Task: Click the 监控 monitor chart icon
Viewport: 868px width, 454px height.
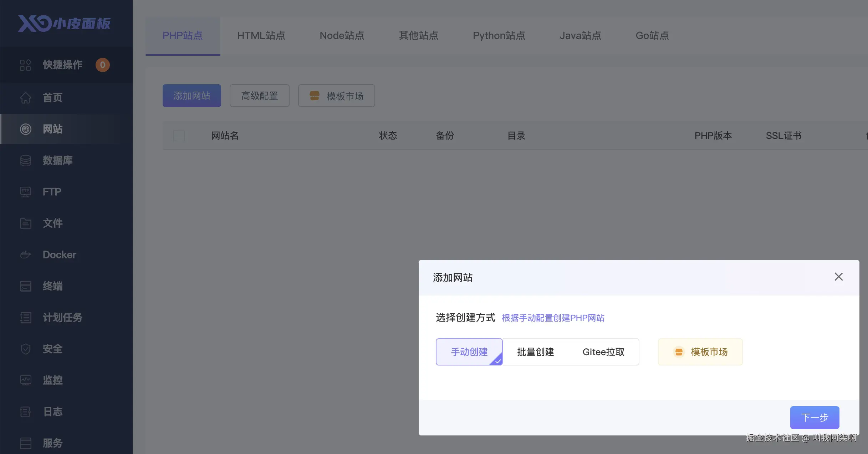Action: pyautogui.click(x=25, y=380)
